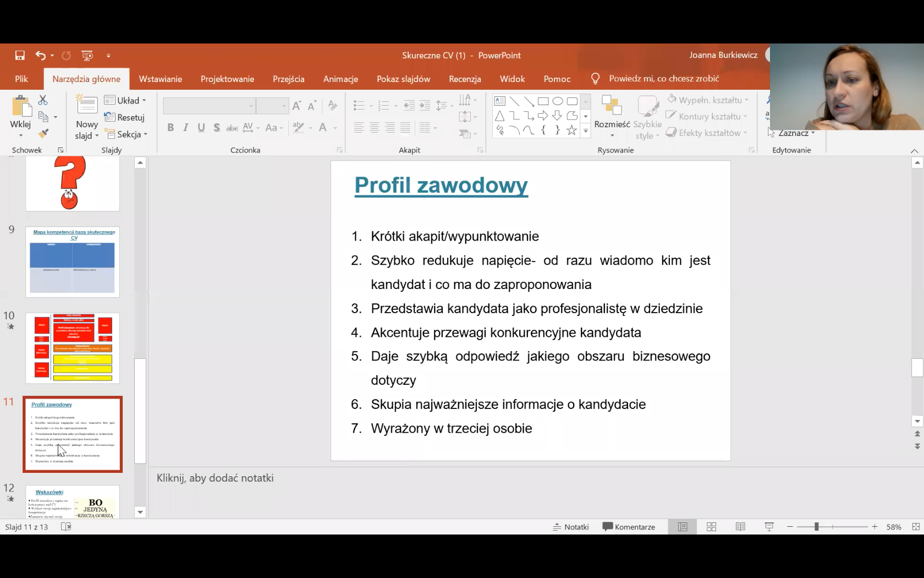This screenshot has height=578, width=924.
Task: Click the Wklej paste button
Action: (x=20, y=113)
